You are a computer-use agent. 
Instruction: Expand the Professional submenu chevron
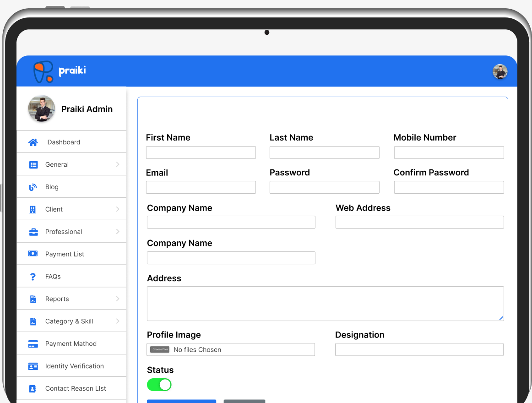pos(118,232)
